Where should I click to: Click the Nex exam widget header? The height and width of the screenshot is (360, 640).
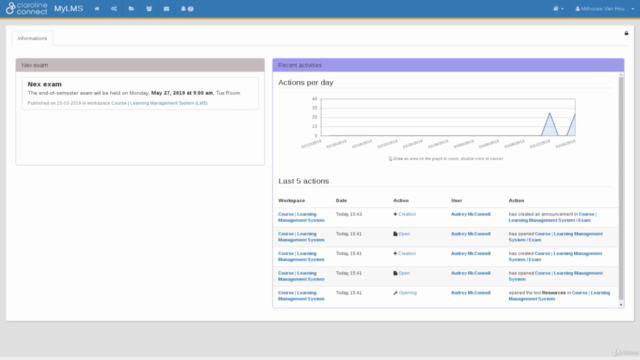[140, 65]
